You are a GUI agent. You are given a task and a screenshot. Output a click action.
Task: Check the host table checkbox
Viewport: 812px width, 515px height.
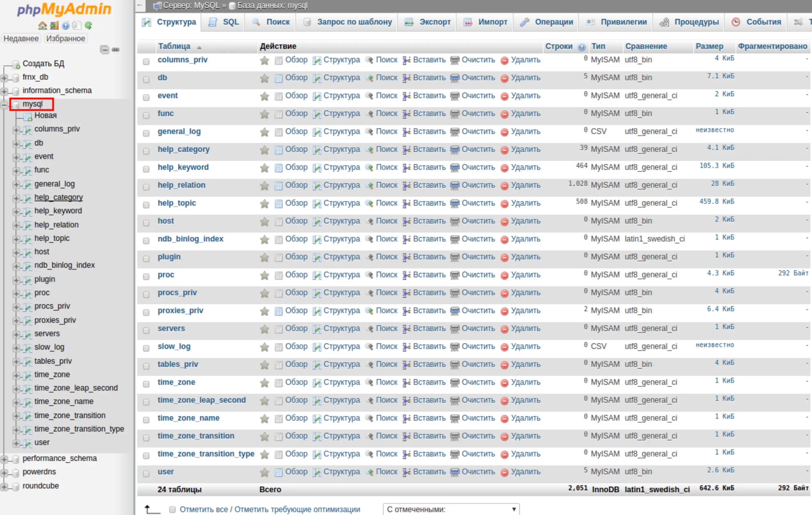click(x=146, y=222)
